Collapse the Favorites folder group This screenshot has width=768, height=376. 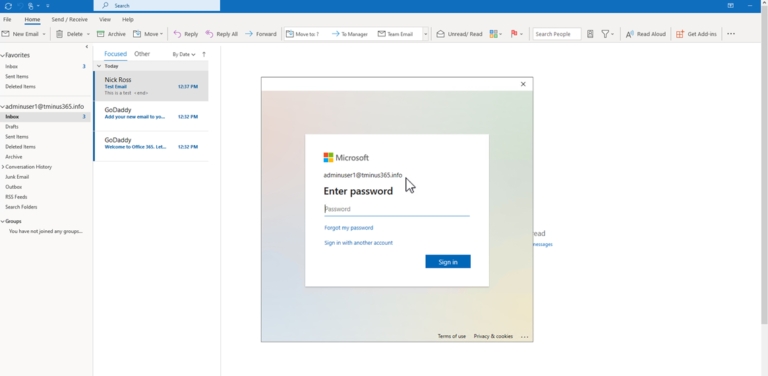(x=2, y=55)
